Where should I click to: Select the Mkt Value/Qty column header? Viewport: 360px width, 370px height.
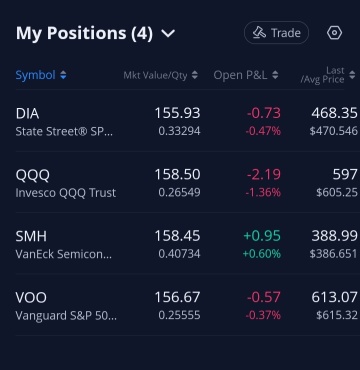point(155,75)
